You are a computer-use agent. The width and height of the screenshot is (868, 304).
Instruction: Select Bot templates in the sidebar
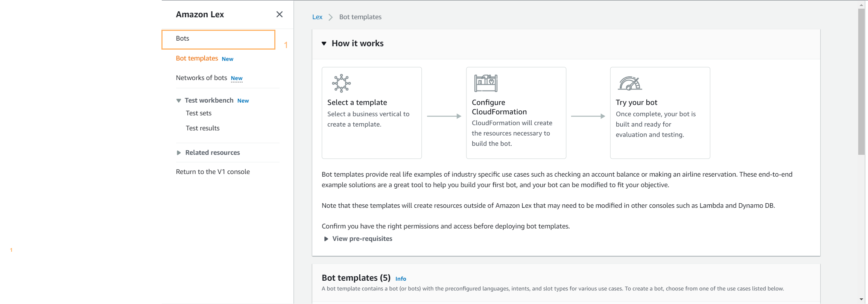pyautogui.click(x=197, y=58)
